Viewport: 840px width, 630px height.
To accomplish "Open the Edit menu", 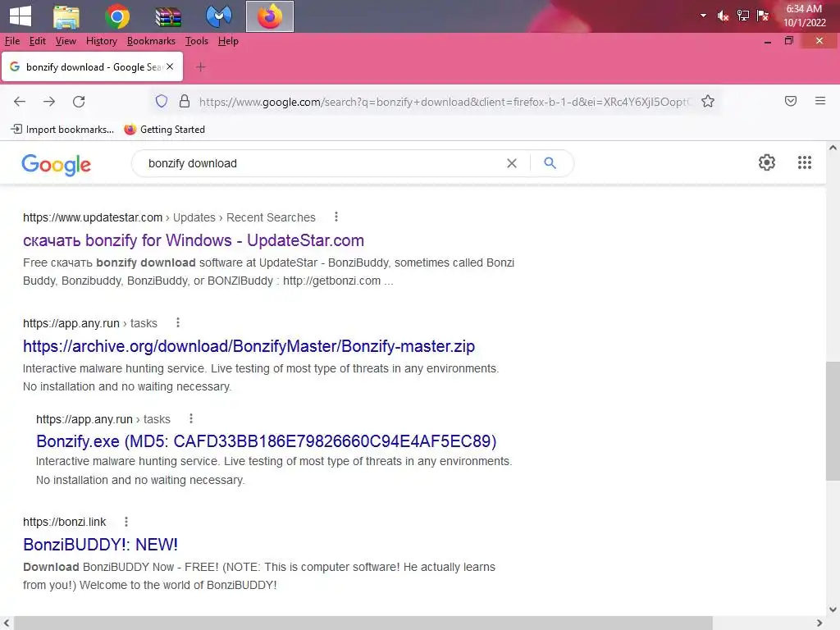I will 38,41.
